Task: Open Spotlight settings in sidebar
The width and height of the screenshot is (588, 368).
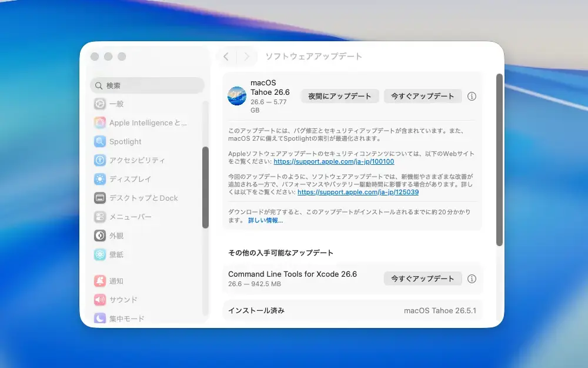Action: click(100, 141)
